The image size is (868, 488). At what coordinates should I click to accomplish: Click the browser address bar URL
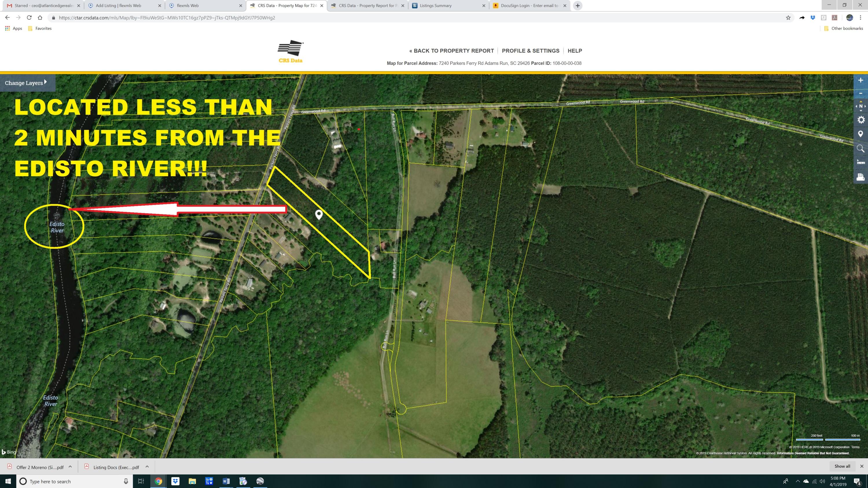167,18
